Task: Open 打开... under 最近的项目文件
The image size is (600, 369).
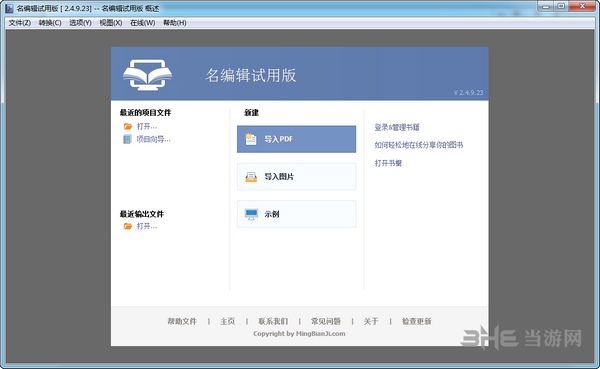Action: (147, 126)
